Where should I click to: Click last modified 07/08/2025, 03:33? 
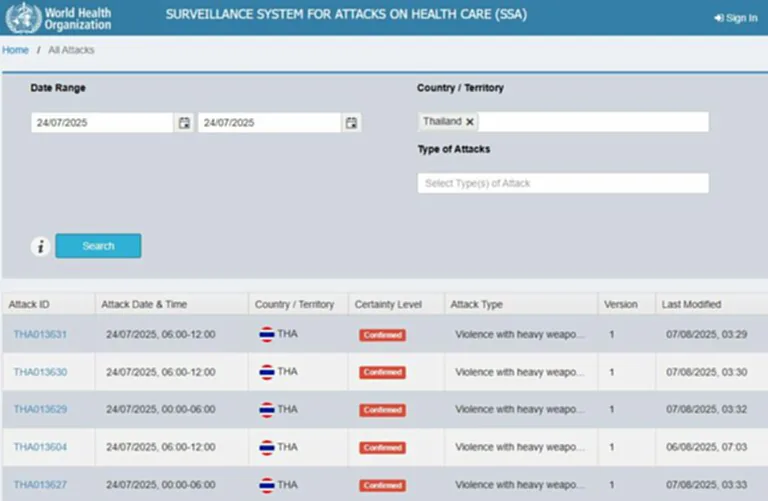pos(706,485)
